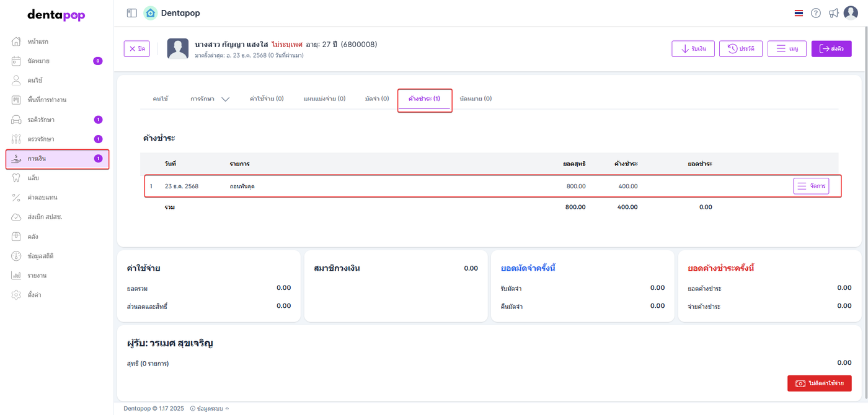Image resolution: width=868 pixels, height=415 pixels.
Task: Open the user profile avatar
Action: (x=851, y=13)
